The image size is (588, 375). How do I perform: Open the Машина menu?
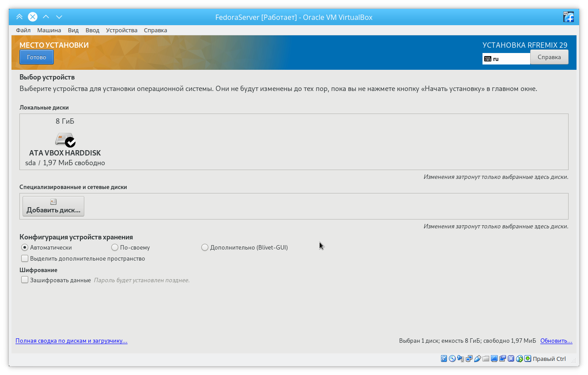click(49, 30)
